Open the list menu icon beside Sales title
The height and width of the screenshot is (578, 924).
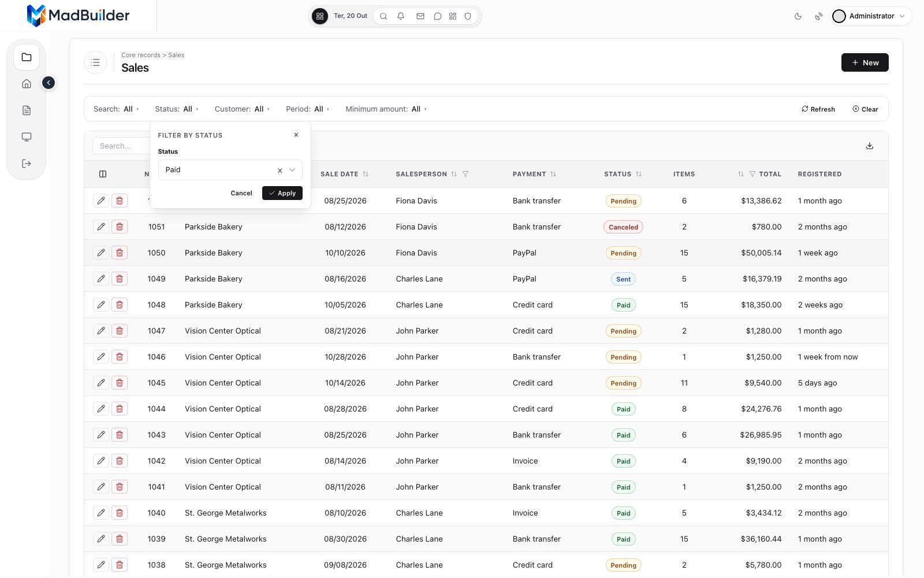pyautogui.click(x=95, y=62)
